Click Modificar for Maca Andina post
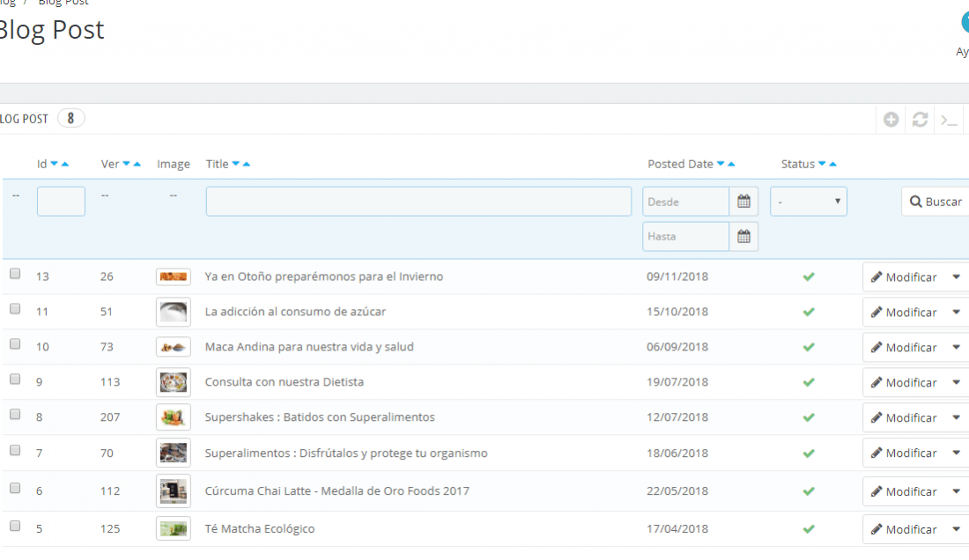This screenshot has width=969, height=560. pos(904,348)
